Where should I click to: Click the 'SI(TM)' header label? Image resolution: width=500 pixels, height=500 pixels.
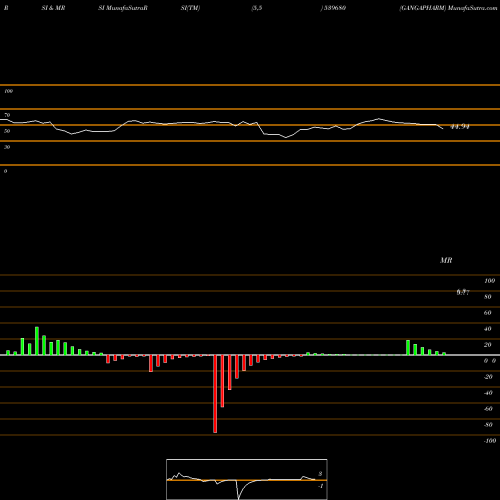tap(190, 8)
